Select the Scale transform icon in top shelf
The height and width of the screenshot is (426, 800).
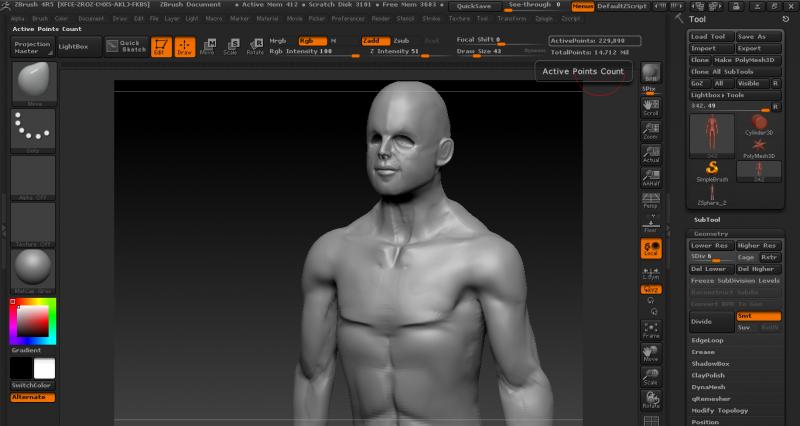pyautogui.click(x=231, y=46)
